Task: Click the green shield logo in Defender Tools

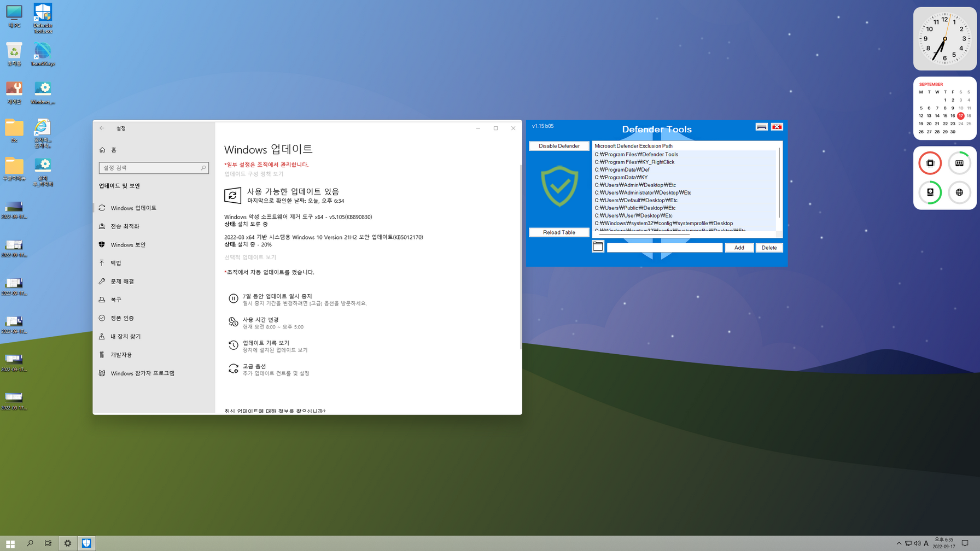Action: [559, 186]
